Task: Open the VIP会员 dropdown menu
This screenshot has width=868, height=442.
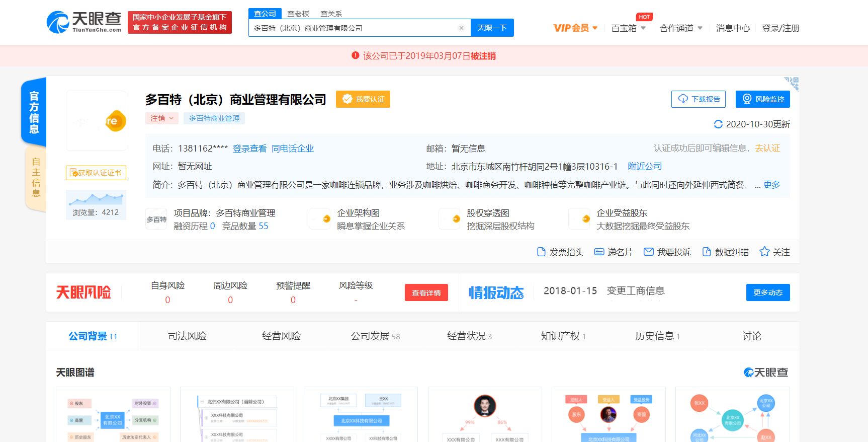Action: [x=575, y=28]
